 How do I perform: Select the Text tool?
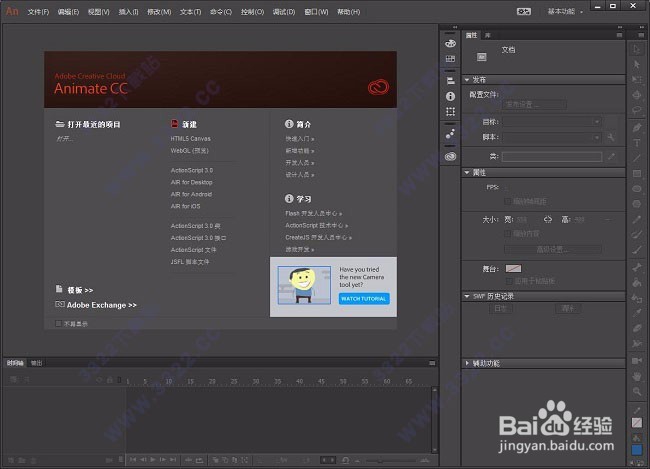tap(637, 143)
